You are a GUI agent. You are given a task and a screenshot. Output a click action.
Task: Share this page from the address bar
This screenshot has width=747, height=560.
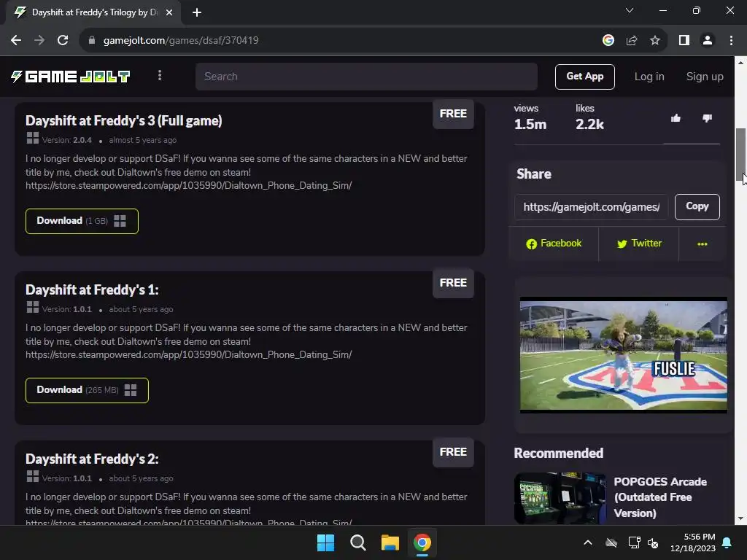click(632, 41)
